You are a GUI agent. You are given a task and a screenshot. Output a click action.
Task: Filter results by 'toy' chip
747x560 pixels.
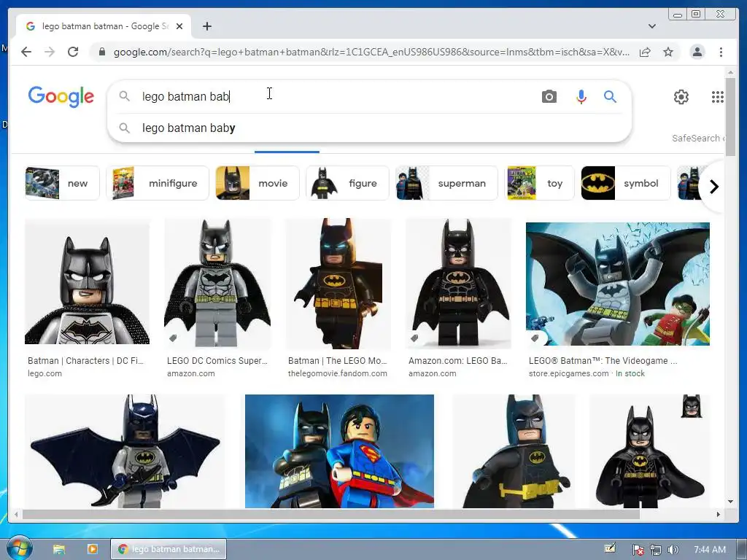click(x=539, y=183)
